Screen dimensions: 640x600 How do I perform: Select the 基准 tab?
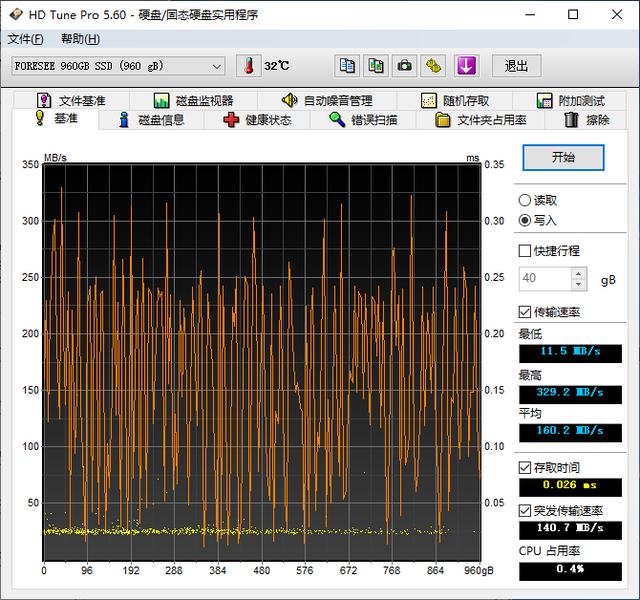(56, 119)
